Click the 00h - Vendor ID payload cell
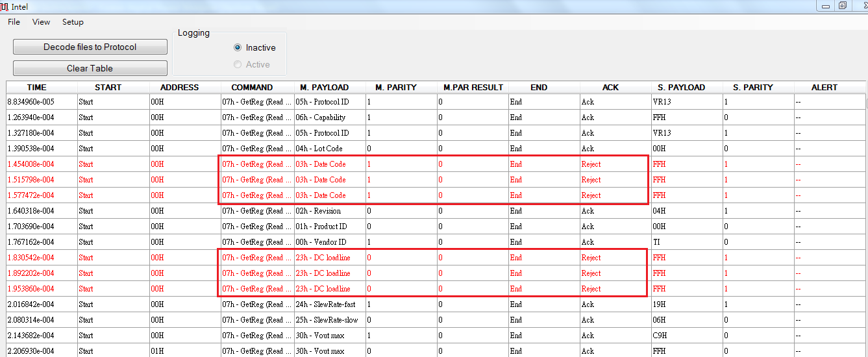 (x=330, y=242)
